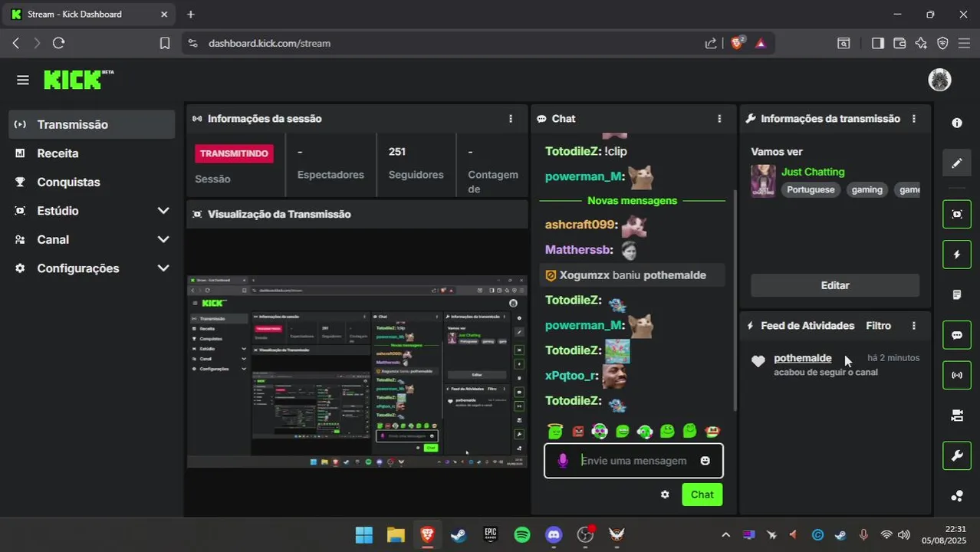Toggle the activity feed lightning icon in the right sidebar
The image size is (980, 552).
(957, 255)
